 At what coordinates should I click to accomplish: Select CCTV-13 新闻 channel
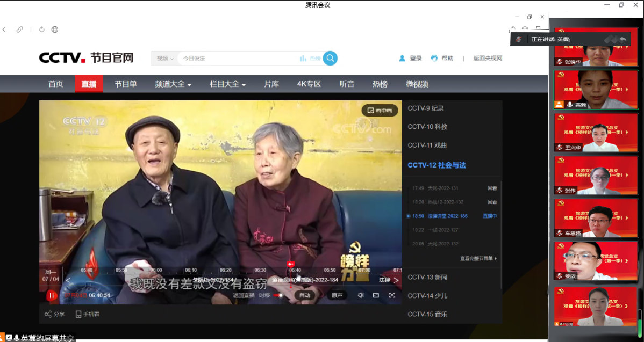coord(427,277)
